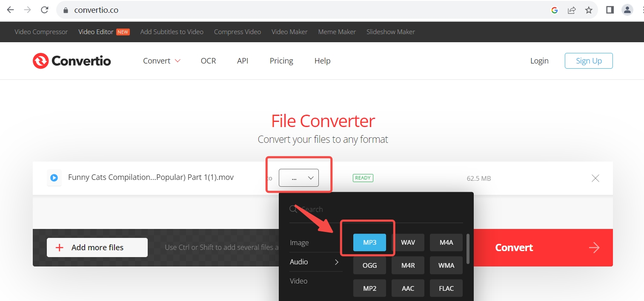Open Slideshow Maker link
644x301 pixels.
click(x=391, y=32)
